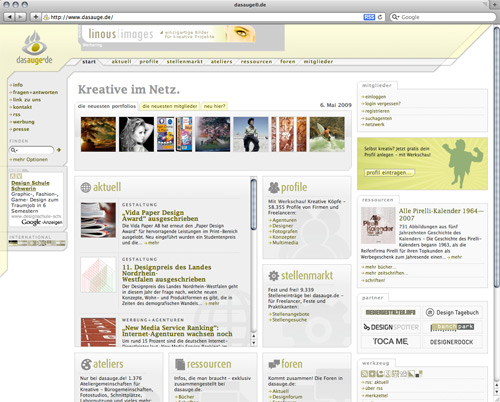Click the aktuell panel scroll-down arrow

(x=254, y=343)
